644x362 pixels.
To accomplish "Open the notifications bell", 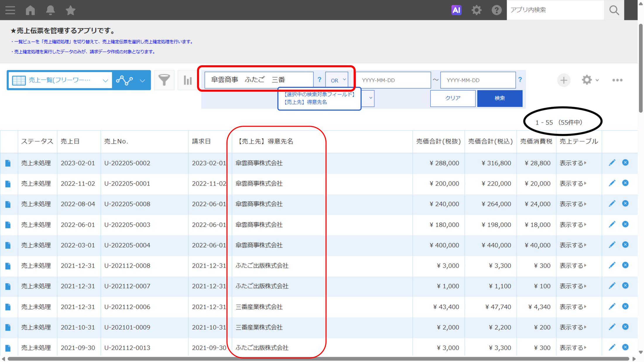I will pyautogui.click(x=50, y=10).
